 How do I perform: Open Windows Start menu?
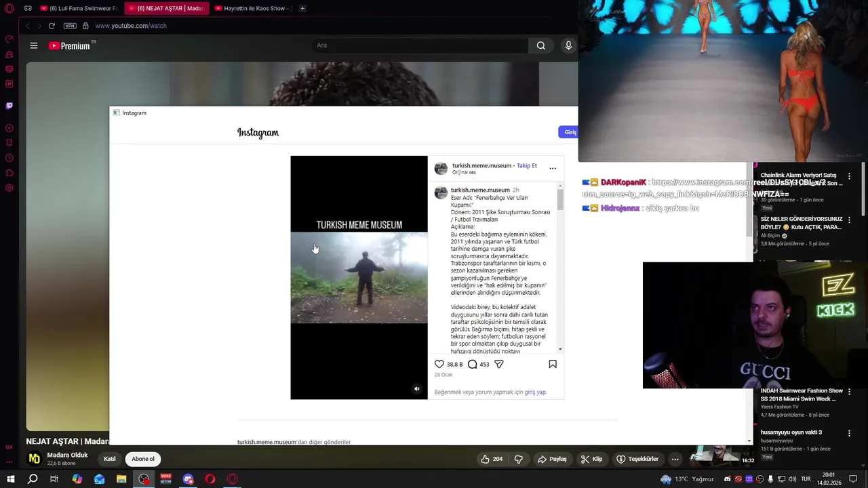click(x=10, y=479)
